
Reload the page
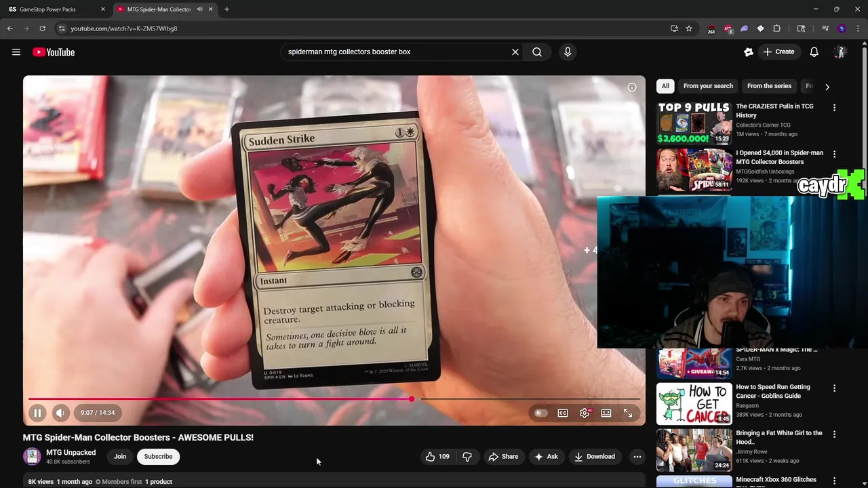click(x=42, y=28)
